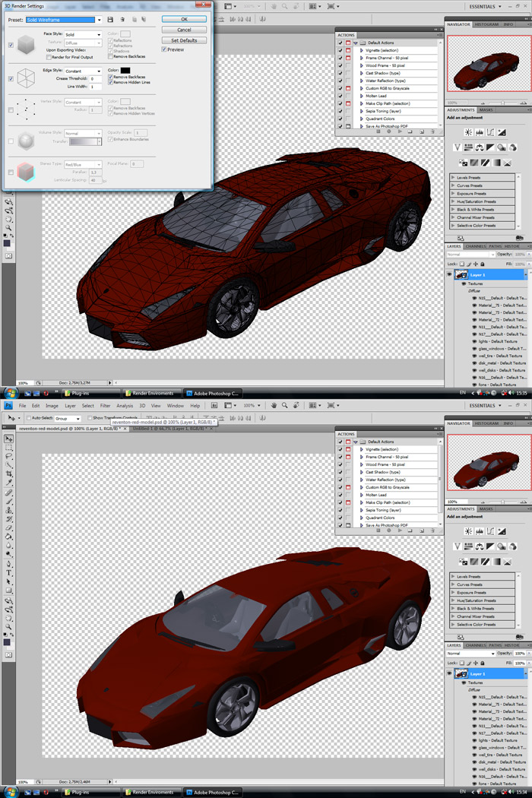This screenshot has height=798, width=532.
Task: Click the Crease Threshold input field
Action: (96, 79)
